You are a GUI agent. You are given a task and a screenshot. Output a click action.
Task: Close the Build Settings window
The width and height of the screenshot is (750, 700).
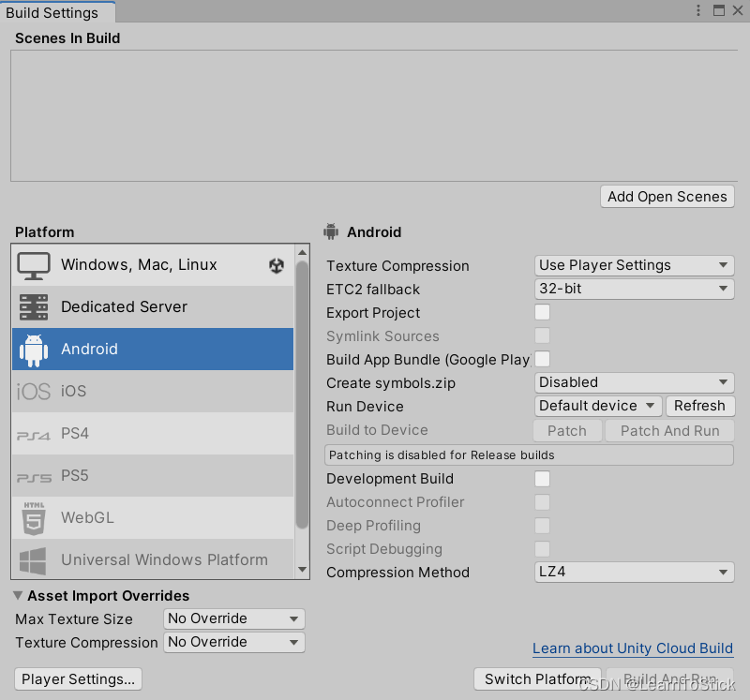[x=738, y=10]
